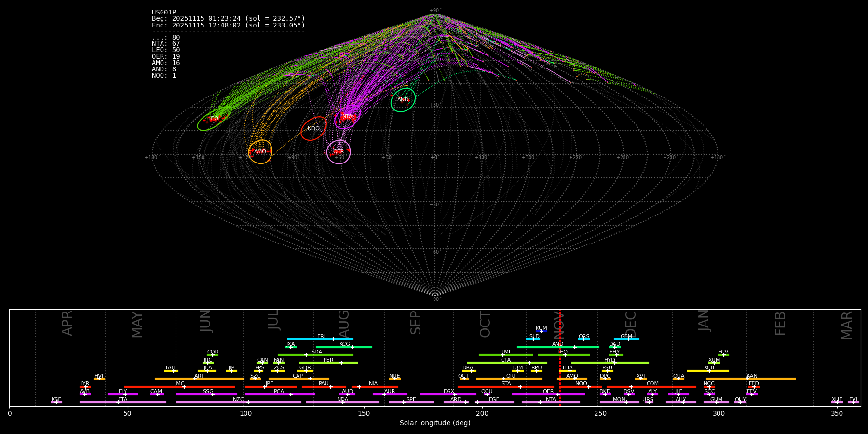Click the station ID text US001P
The height and width of the screenshot is (434, 868).
tap(164, 13)
